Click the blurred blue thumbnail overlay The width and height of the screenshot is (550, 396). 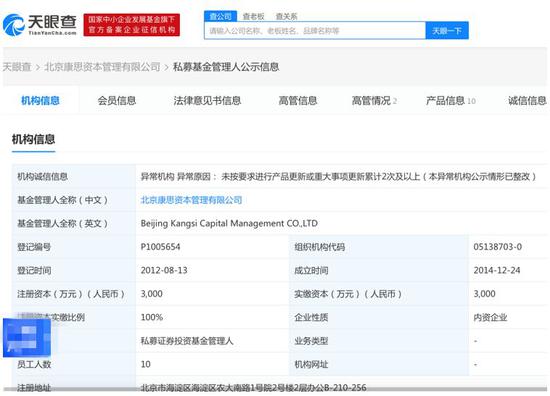pyautogui.click(x=27, y=338)
